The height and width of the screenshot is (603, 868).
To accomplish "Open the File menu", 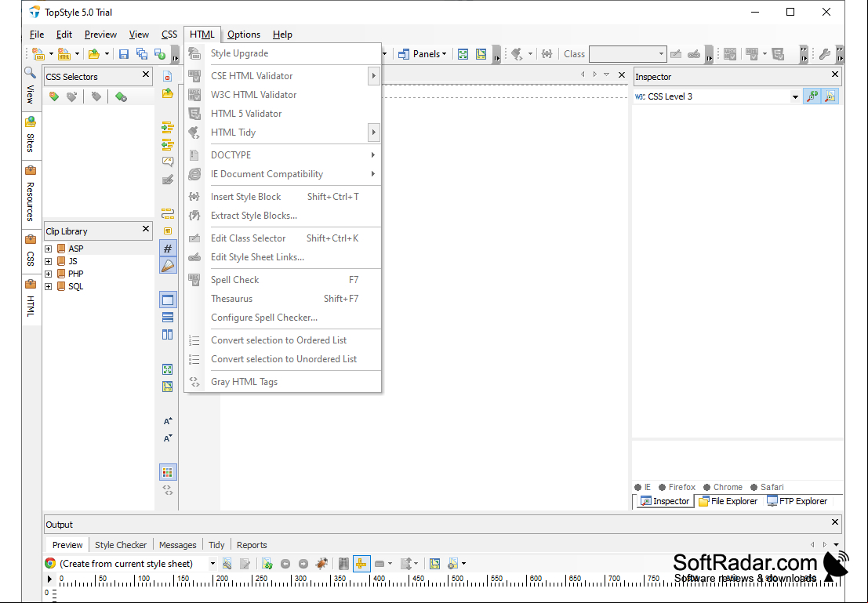I will click(37, 35).
